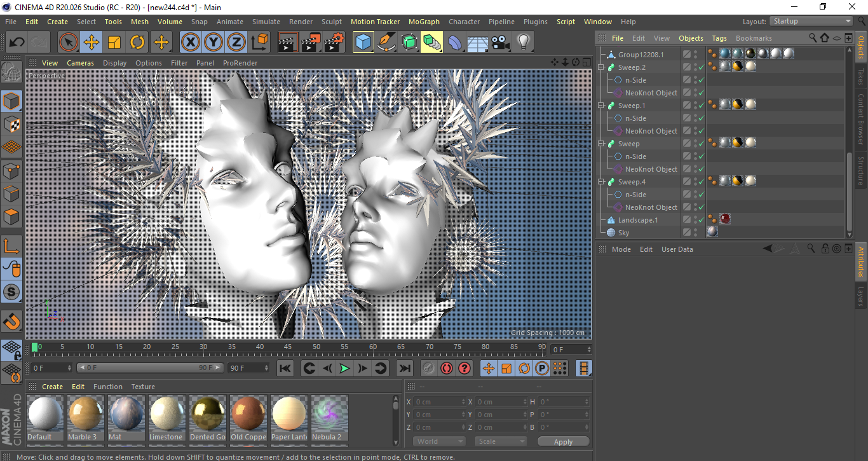Open the Sculpt menu
The height and width of the screenshot is (461, 868).
[x=332, y=22]
